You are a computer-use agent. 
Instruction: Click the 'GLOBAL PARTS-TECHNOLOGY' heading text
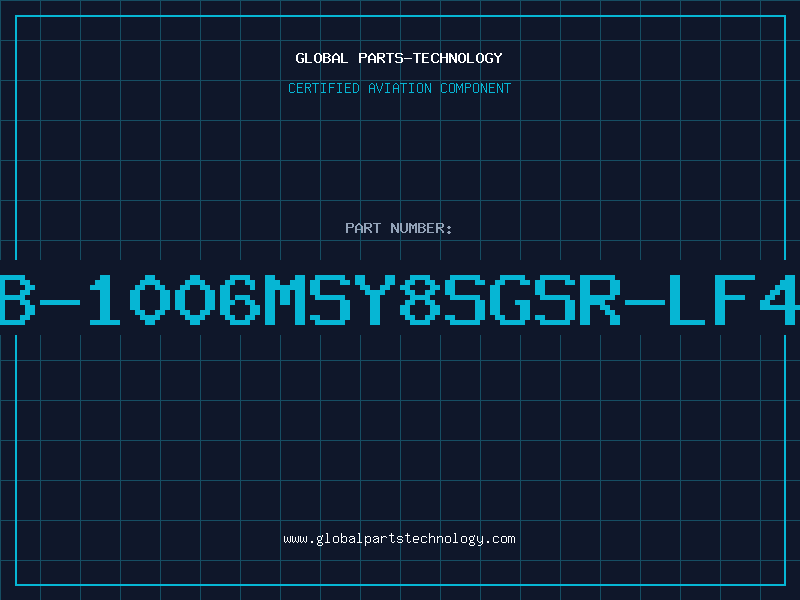click(399, 58)
